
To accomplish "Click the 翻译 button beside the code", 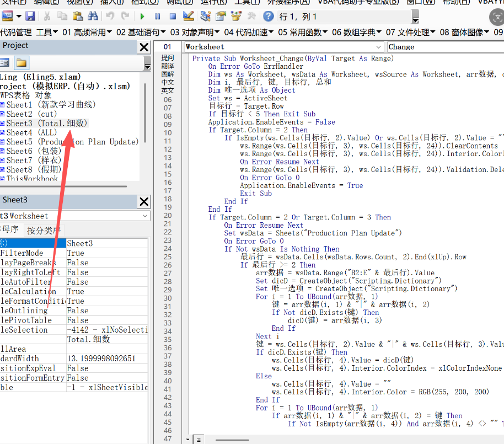I will coord(168,66).
